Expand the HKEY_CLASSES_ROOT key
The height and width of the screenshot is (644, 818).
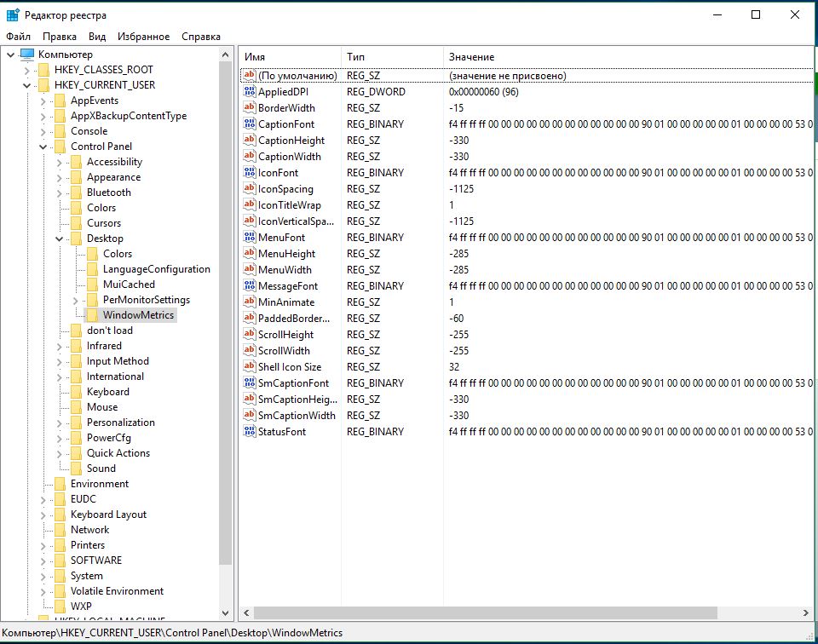[x=27, y=70]
